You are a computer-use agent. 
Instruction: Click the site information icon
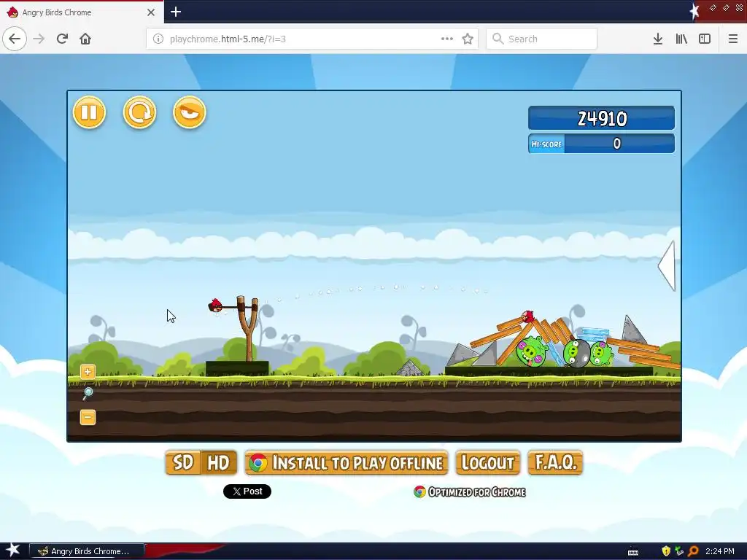pyautogui.click(x=158, y=39)
